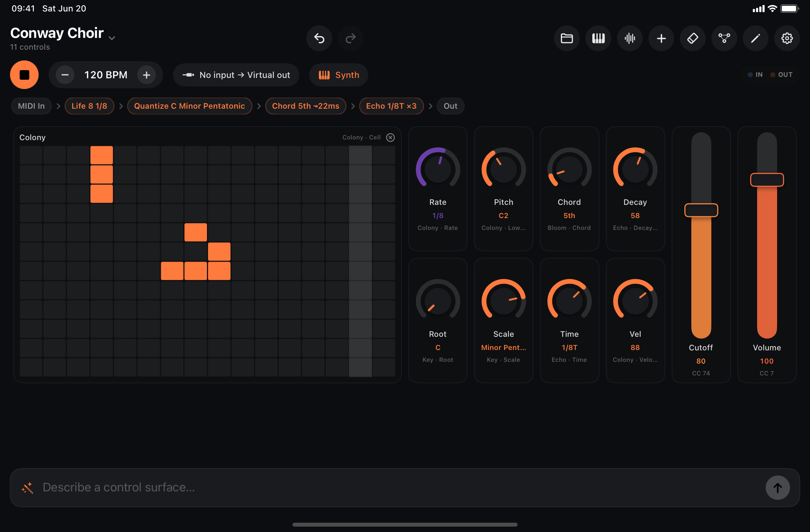Select the Quantize C Minor Pentatonic stage
This screenshot has width=810, height=532.
coord(189,106)
